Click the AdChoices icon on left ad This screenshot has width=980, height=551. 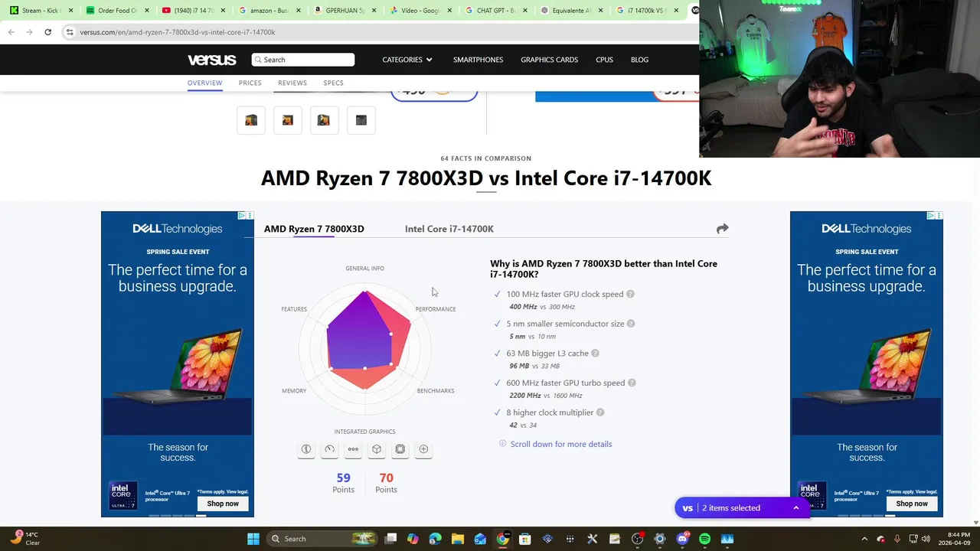242,216
